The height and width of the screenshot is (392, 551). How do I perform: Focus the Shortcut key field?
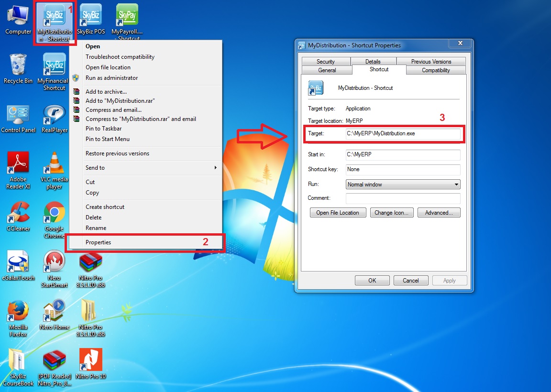[403, 170]
